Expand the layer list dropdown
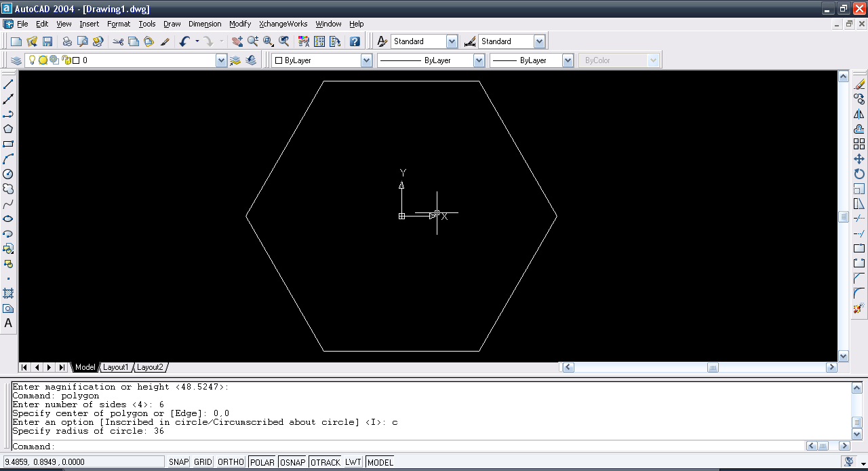 221,60
